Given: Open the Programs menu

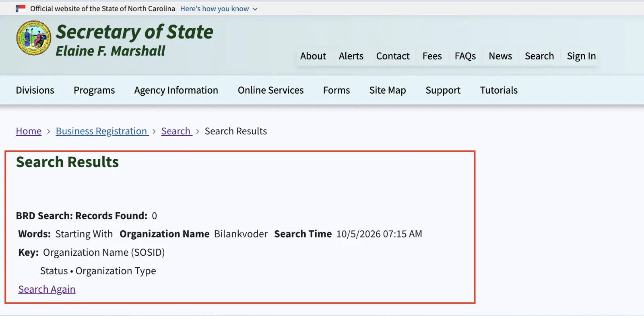Looking at the screenshot, I should pyautogui.click(x=94, y=90).
